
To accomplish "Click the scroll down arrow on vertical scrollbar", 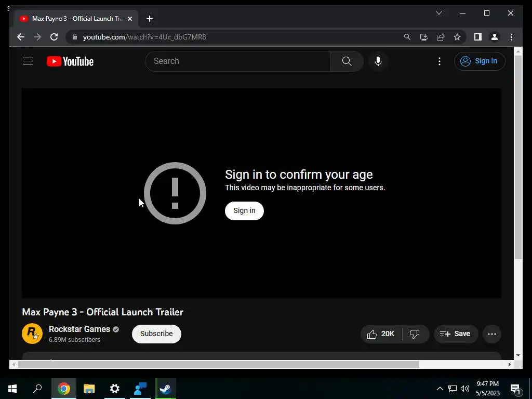I will click(x=518, y=355).
